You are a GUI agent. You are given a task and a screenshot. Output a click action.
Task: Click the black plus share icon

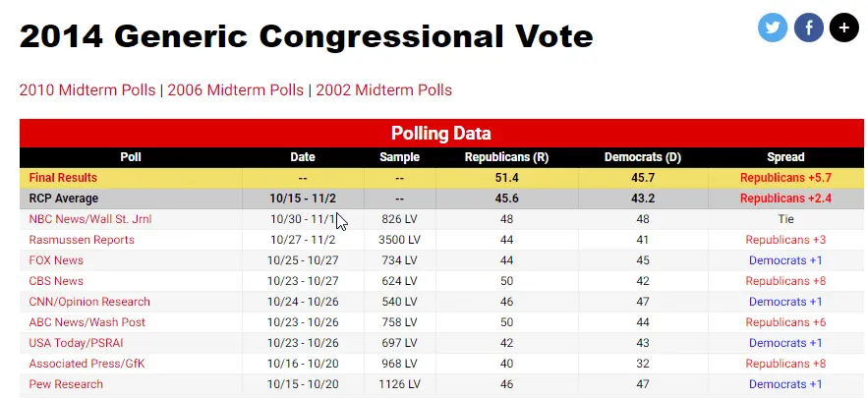coord(843,28)
